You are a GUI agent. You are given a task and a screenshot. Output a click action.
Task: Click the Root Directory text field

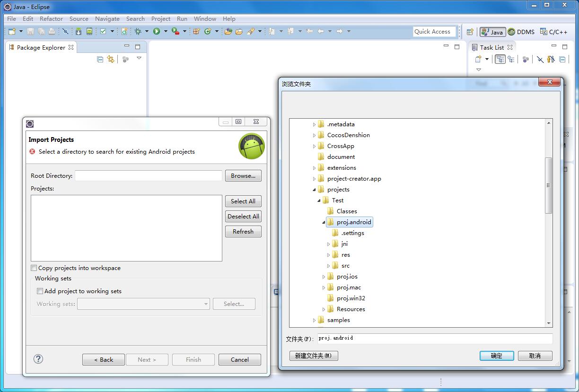[x=148, y=176]
